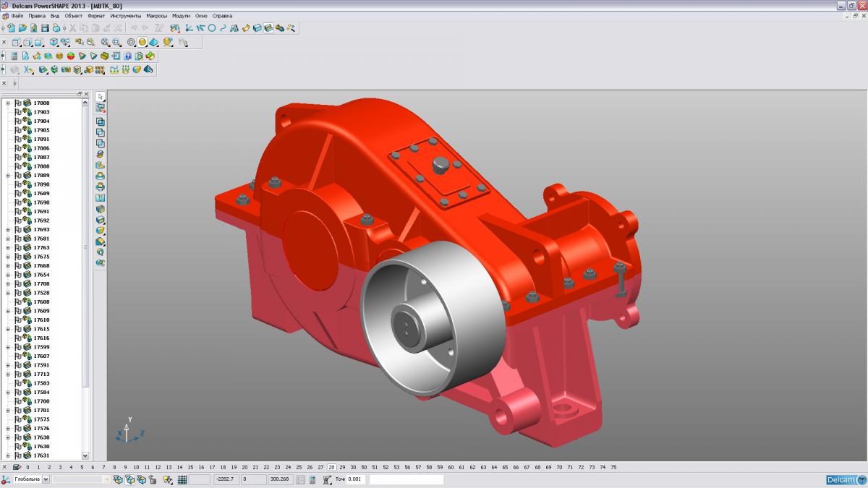
Task: Toggle the flag on item 17891
Action: [17, 139]
